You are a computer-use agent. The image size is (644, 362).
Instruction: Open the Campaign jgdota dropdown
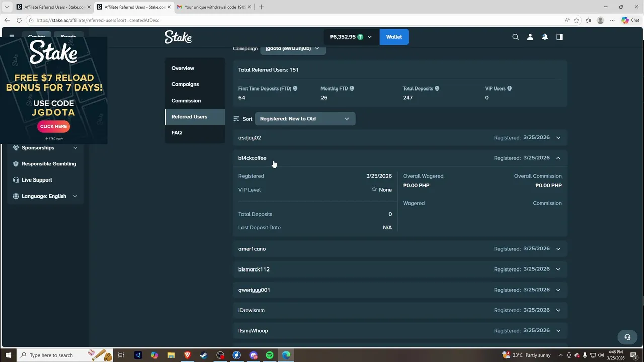tap(293, 48)
